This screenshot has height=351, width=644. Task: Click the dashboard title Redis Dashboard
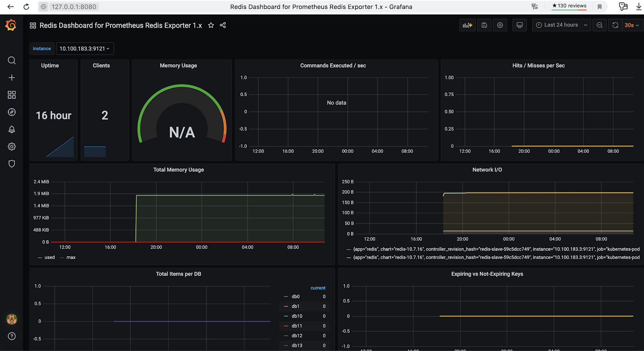[x=121, y=25]
